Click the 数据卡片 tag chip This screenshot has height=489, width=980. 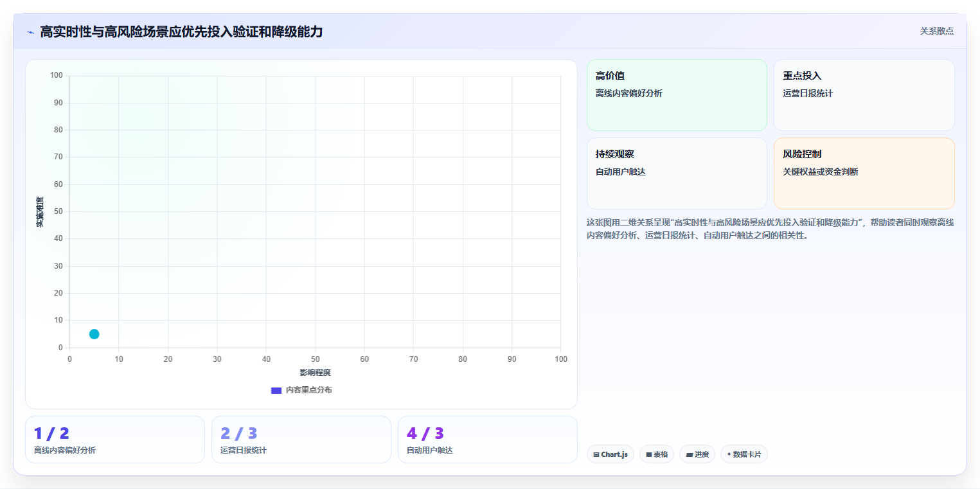tap(744, 454)
